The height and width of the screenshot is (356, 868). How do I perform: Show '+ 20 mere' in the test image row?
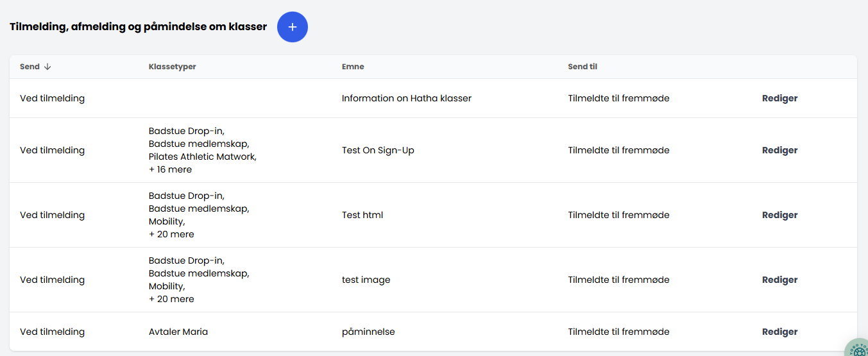[x=171, y=299]
